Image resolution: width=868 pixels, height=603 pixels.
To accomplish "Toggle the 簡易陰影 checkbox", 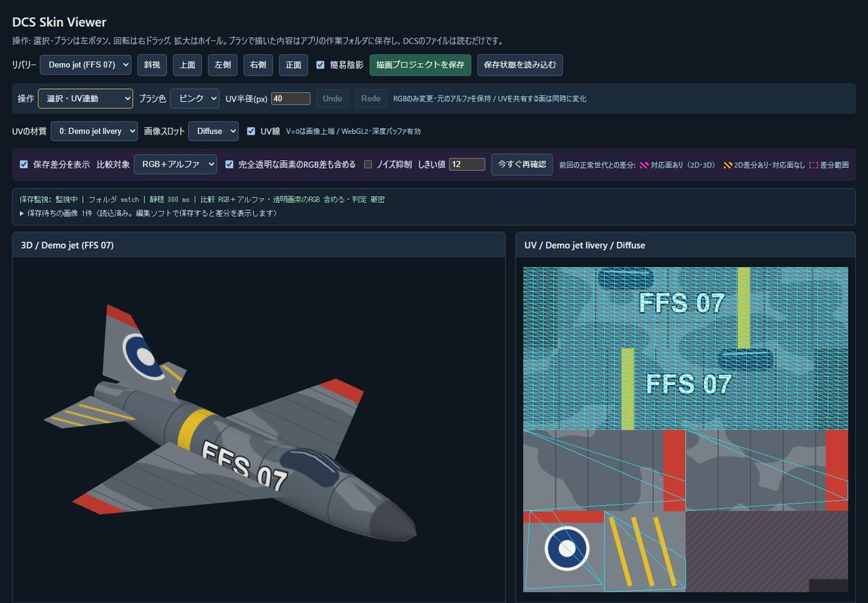I will click(x=320, y=65).
